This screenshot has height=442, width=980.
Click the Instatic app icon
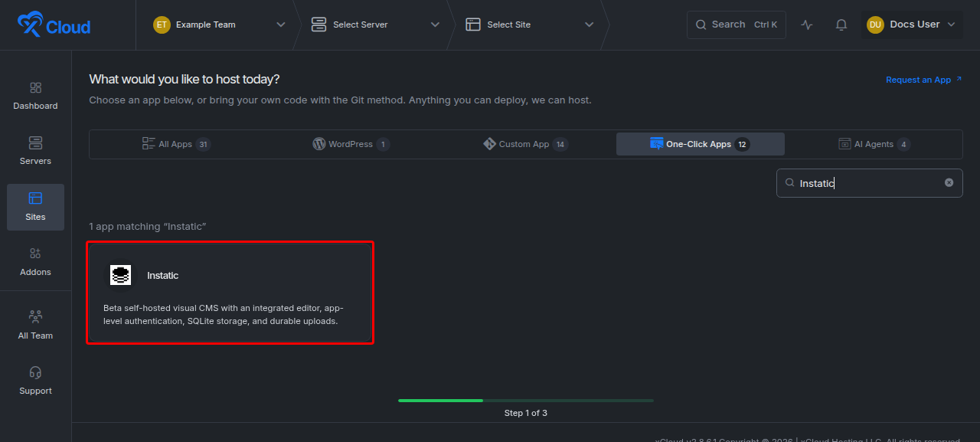pyautogui.click(x=120, y=275)
